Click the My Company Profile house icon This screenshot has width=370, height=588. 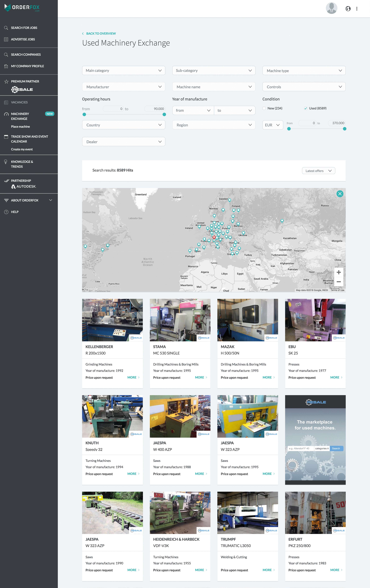coord(6,66)
